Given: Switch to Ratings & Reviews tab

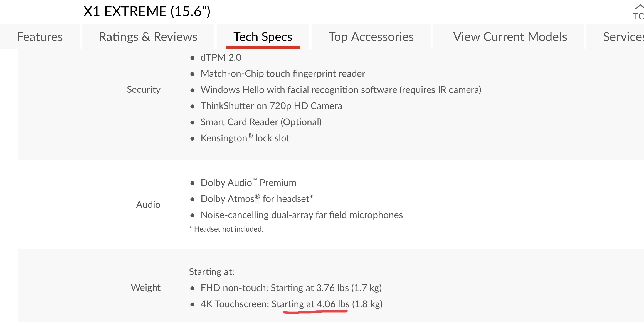Looking at the screenshot, I should point(148,37).
